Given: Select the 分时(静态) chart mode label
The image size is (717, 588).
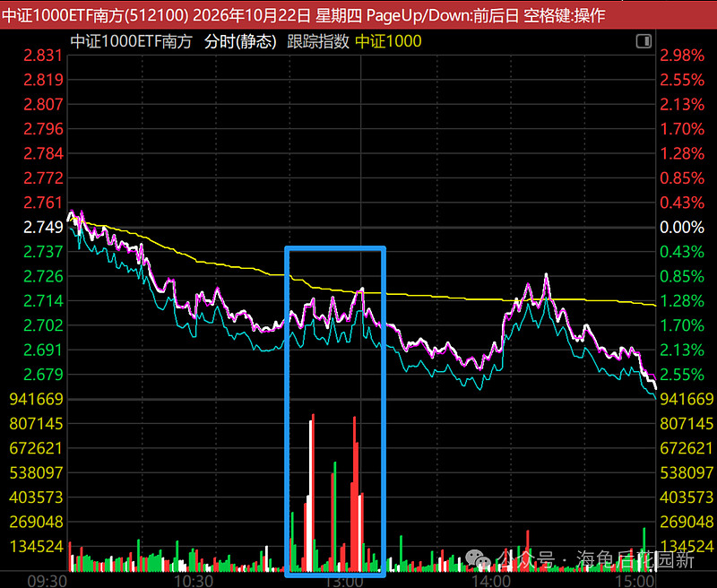Looking at the screenshot, I should pyautogui.click(x=240, y=41).
